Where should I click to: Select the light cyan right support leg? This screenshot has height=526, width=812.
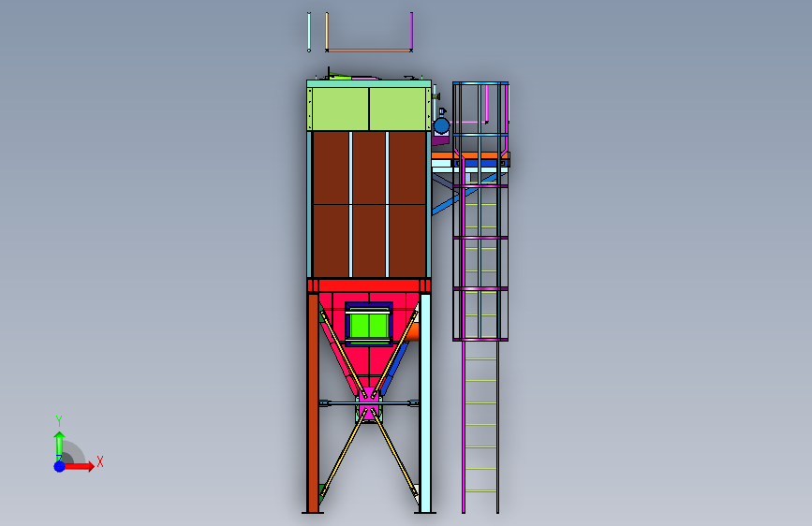point(425,402)
